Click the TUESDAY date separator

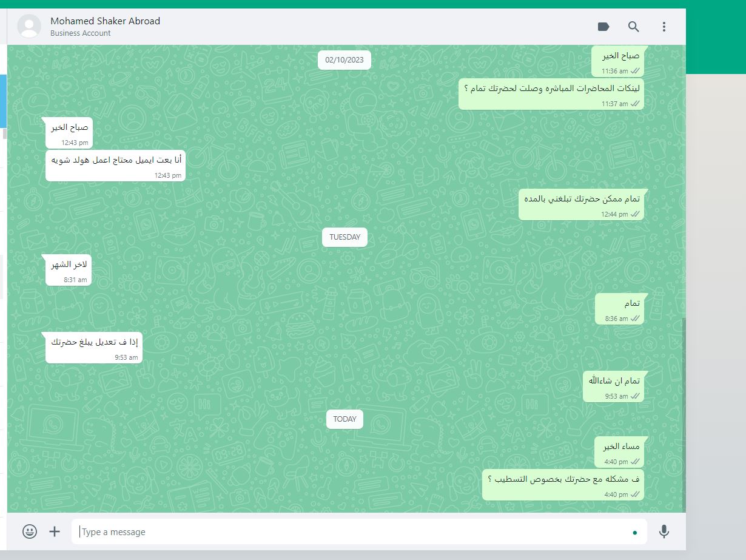[x=344, y=237]
